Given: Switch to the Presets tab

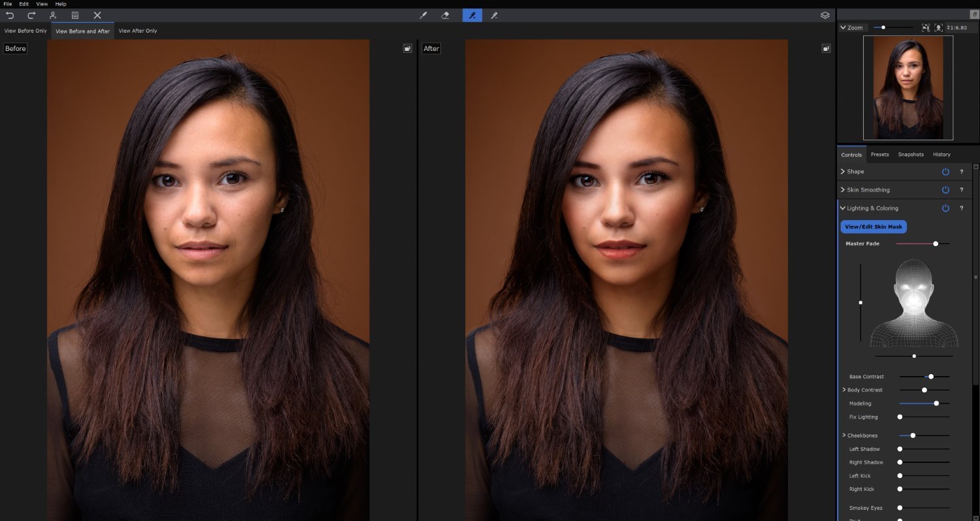Looking at the screenshot, I should 880,155.
